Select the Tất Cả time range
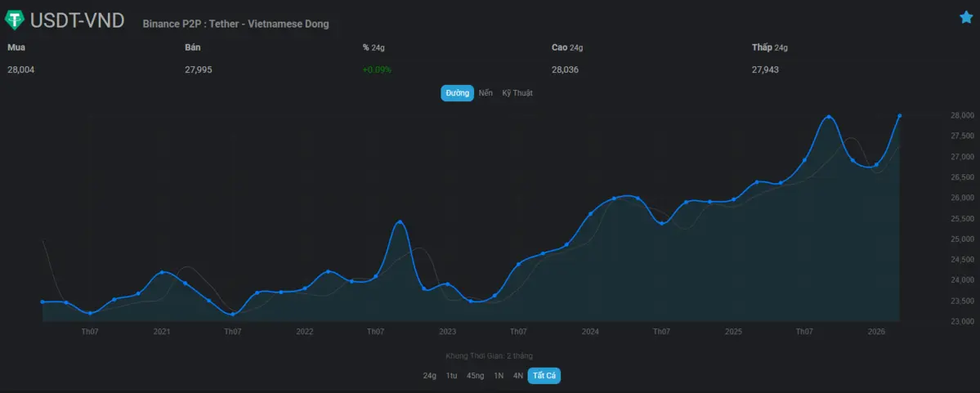Viewport: 980px width, 393px height. 544,376
